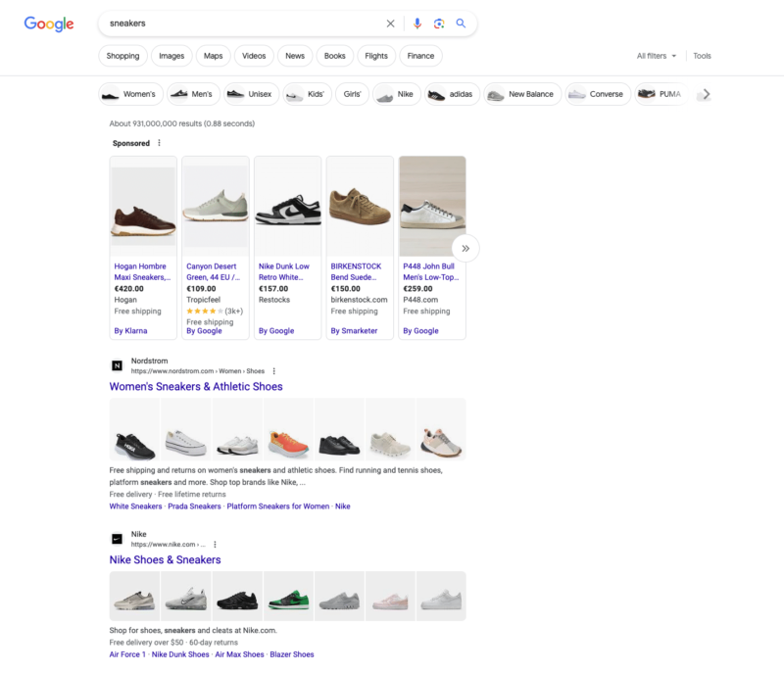Open the Canyon Desert Green title link
The width and height of the screenshot is (784, 674).
(214, 272)
